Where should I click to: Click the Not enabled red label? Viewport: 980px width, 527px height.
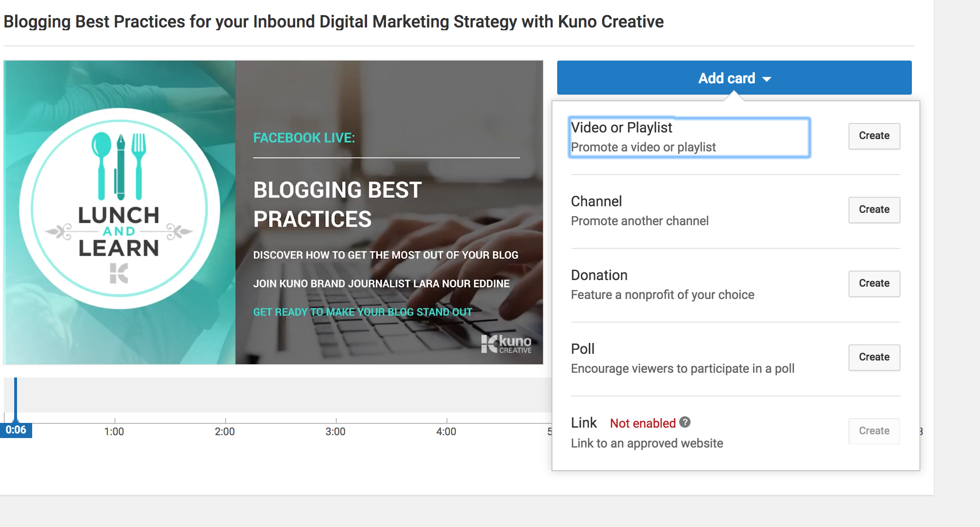click(x=642, y=423)
